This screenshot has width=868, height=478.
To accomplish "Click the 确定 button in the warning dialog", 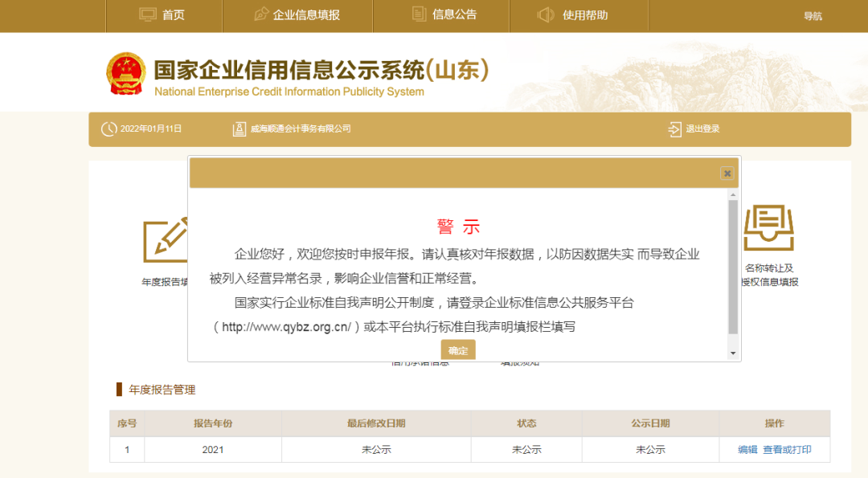I will [457, 349].
